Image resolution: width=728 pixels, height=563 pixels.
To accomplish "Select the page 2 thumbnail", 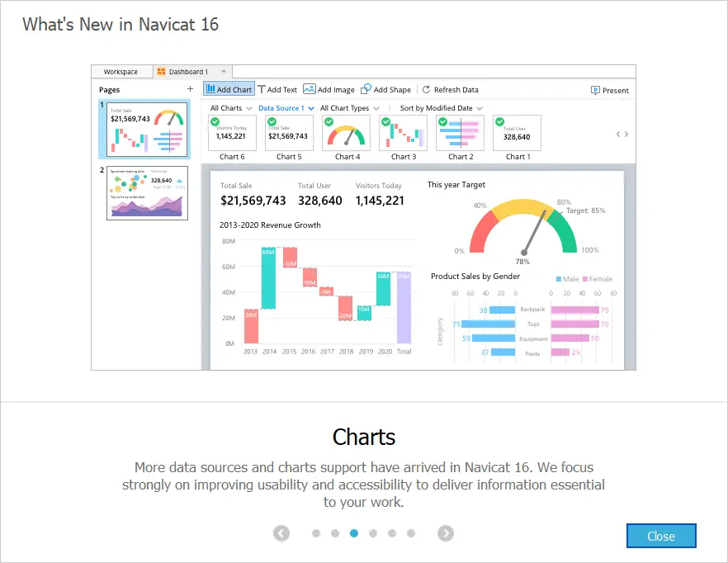I will tap(148, 192).
